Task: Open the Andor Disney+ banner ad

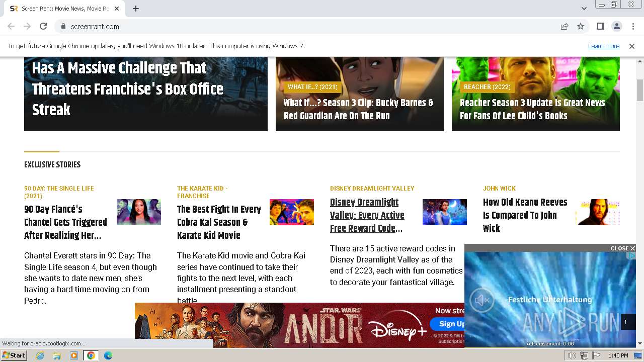Action: (299, 325)
